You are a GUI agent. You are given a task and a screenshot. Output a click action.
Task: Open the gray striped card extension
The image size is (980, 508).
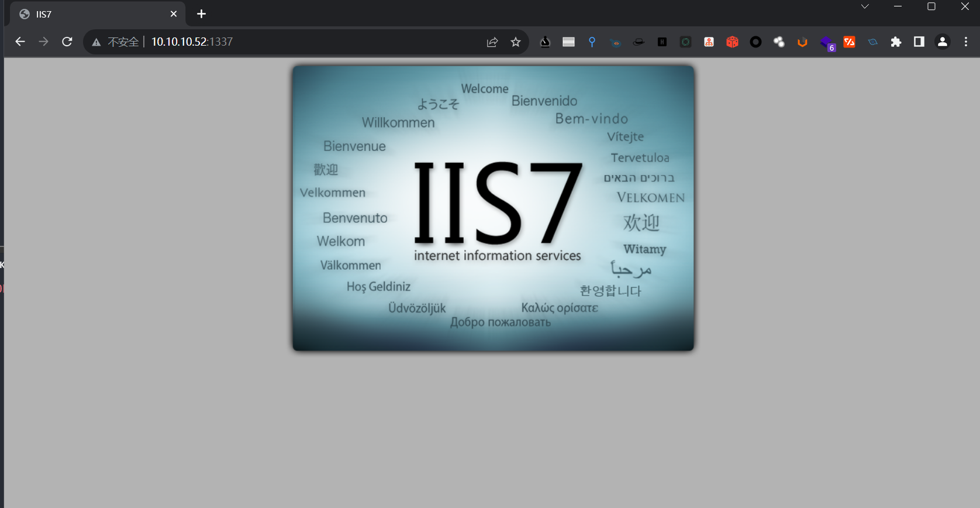[568, 42]
